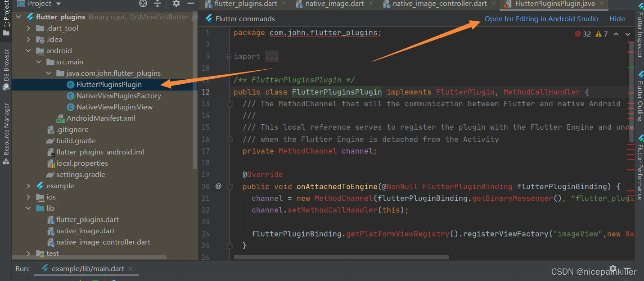
Task: Hide the Flutter commands banner
Action: 617,18
